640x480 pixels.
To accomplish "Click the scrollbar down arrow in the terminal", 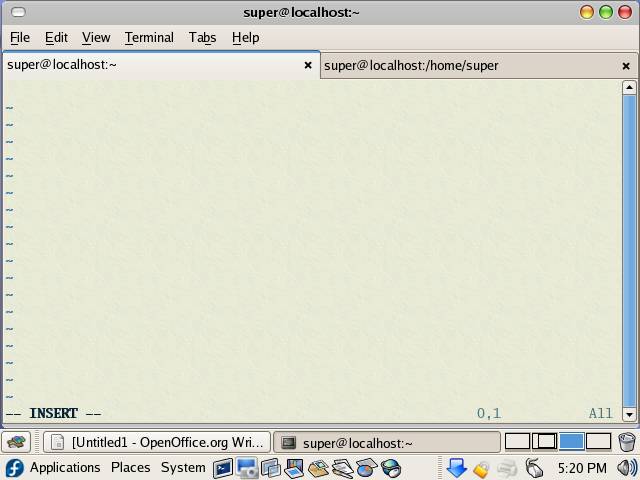I will click(629, 414).
